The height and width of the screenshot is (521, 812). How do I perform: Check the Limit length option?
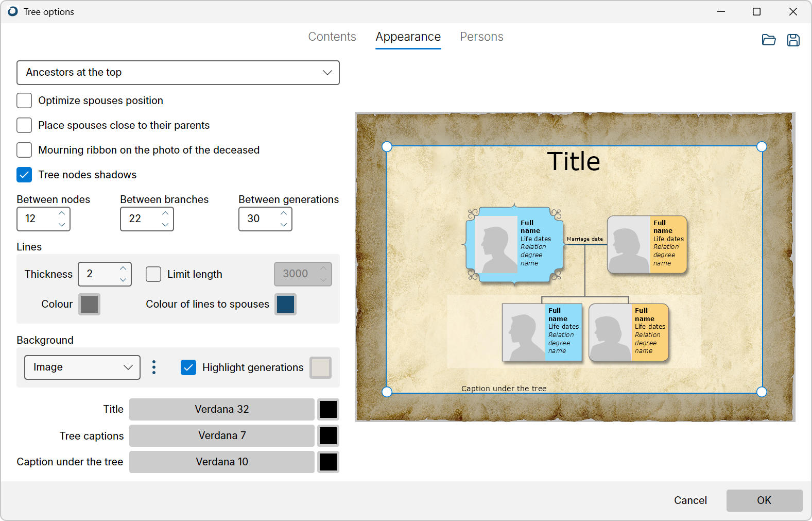point(153,274)
